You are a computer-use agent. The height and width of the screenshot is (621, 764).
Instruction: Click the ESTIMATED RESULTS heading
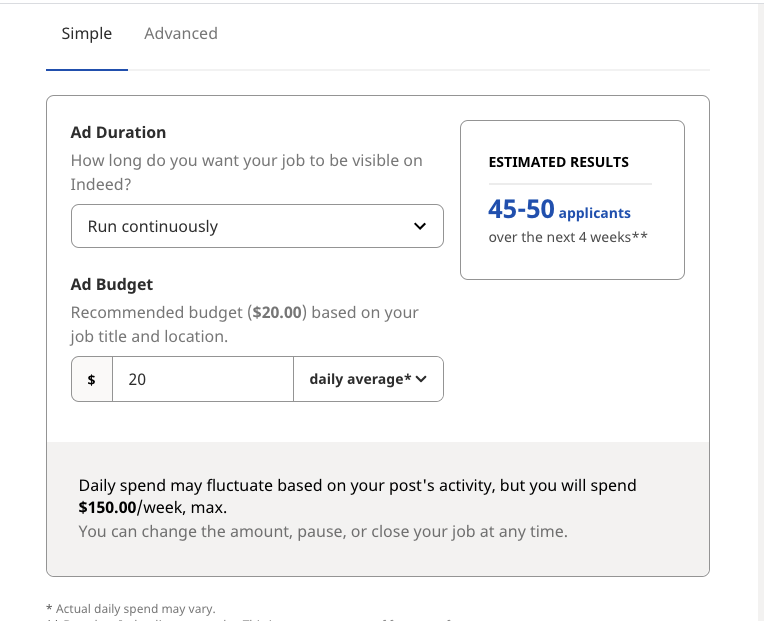point(558,162)
